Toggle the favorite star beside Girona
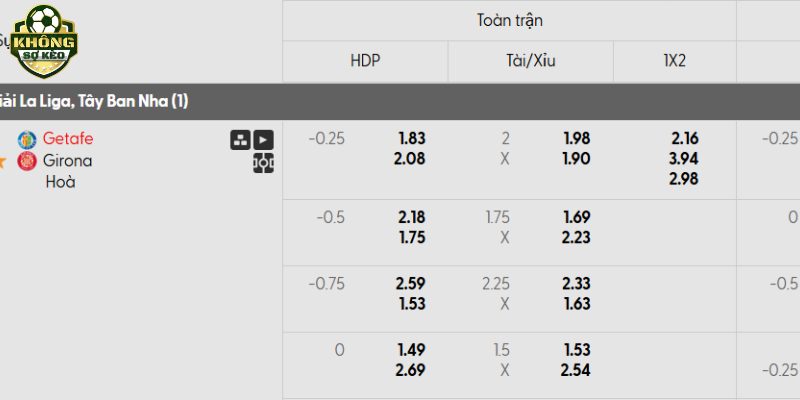Screen dimensions: 800x400 [x=3, y=161]
